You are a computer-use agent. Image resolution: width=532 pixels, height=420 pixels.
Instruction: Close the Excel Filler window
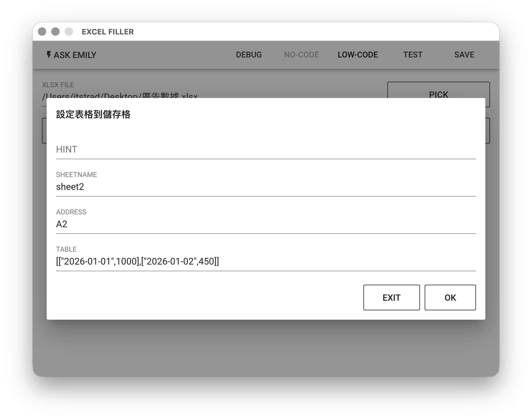point(42,32)
